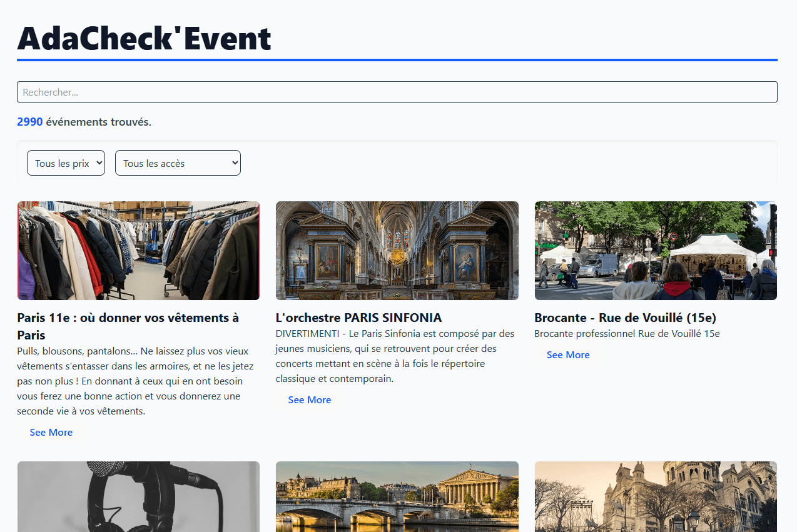The image size is (797, 532).
Task: Select the DIVERTIMENTI orchestra description paragraph
Action: (x=395, y=356)
